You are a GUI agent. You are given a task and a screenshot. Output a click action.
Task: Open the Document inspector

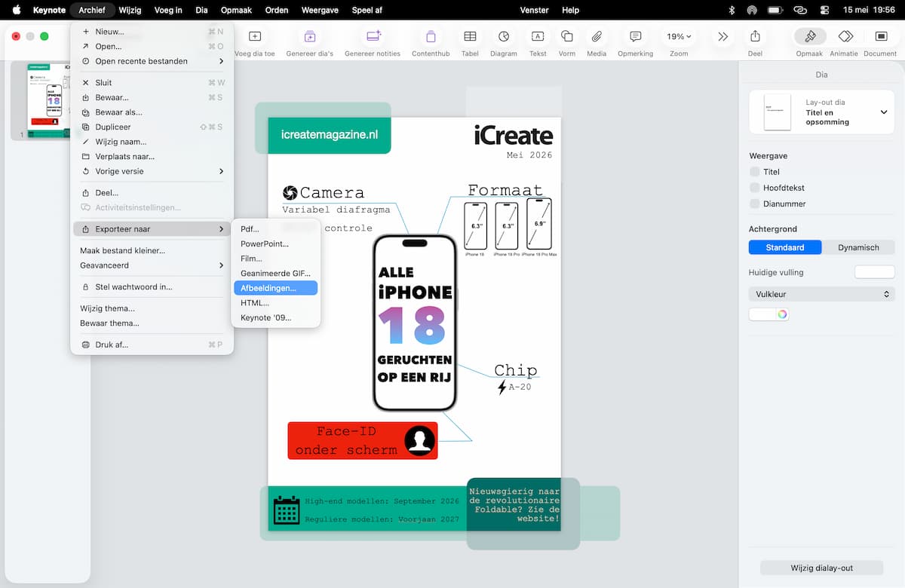880,36
